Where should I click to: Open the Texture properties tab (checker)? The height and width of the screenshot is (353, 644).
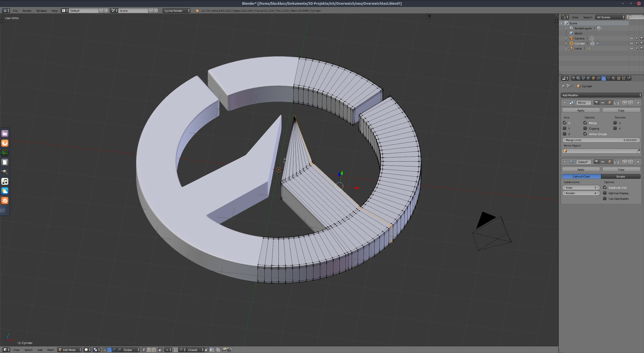pos(619,78)
